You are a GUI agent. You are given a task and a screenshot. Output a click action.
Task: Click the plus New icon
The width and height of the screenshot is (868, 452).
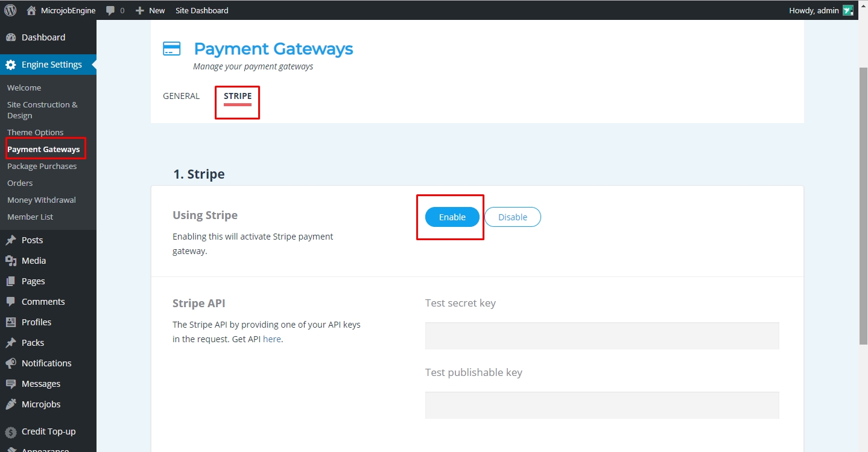pyautogui.click(x=140, y=10)
